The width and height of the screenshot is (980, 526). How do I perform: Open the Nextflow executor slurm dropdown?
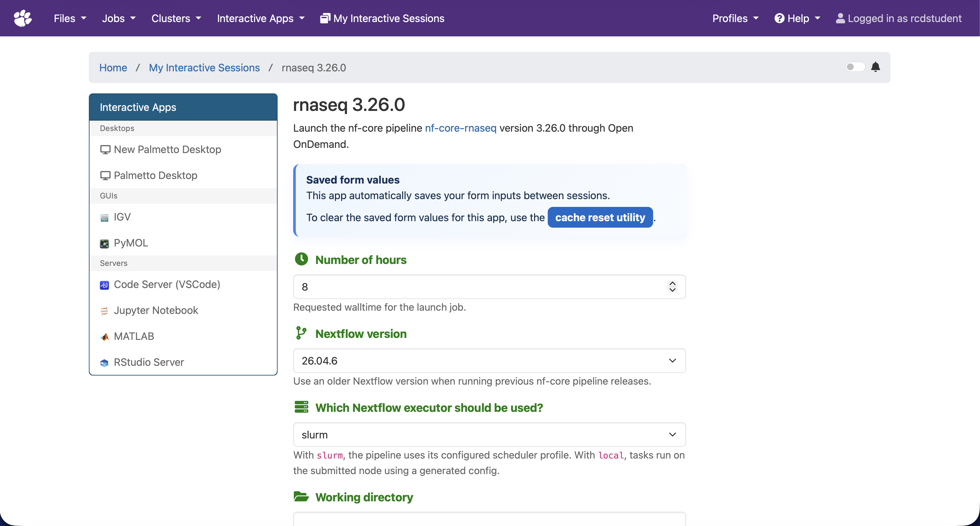coord(489,434)
